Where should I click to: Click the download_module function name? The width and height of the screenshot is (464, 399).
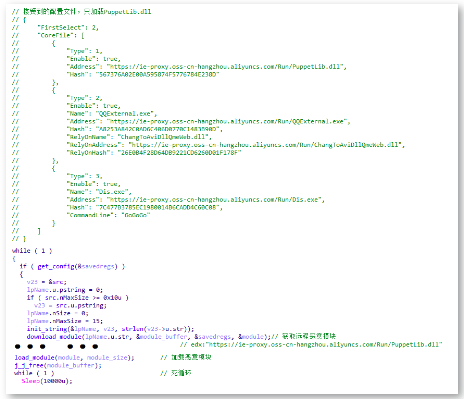(54, 337)
